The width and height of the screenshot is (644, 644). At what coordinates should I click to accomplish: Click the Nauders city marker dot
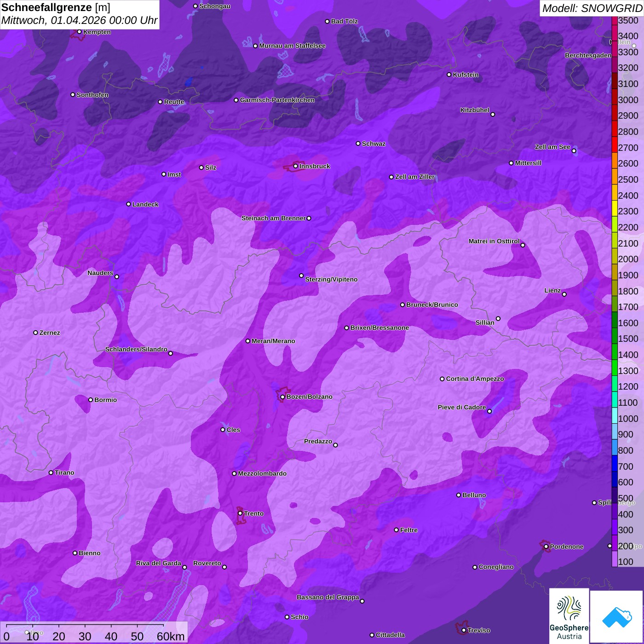(117, 276)
